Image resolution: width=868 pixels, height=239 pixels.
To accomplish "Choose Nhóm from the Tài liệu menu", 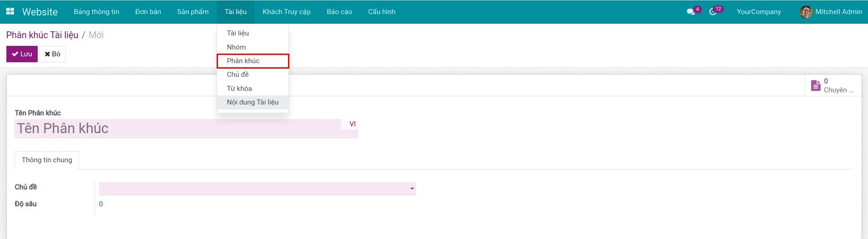I will pyautogui.click(x=236, y=47).
